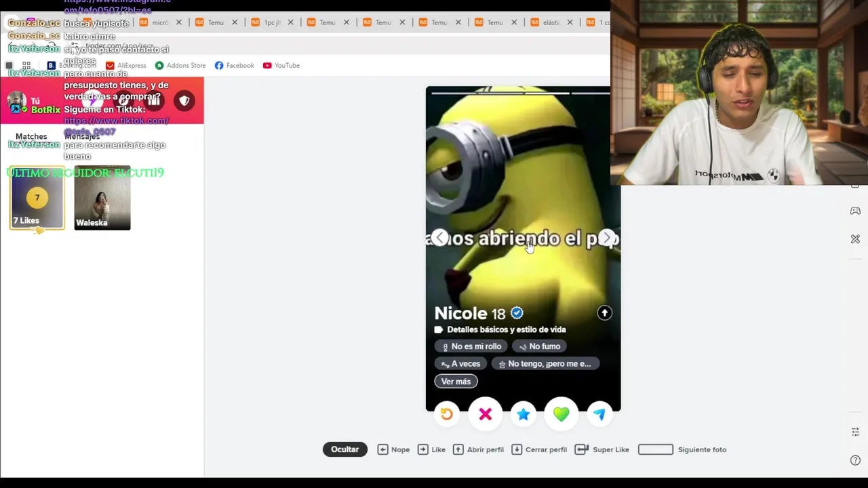This screenshot has width=868, height=488.
Task: Open the Waleska match thumbnail
Action: pos(102,198)
